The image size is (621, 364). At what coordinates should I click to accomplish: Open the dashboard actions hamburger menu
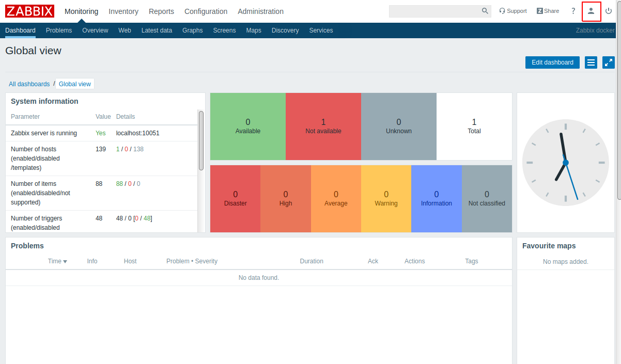click(592, 62)
